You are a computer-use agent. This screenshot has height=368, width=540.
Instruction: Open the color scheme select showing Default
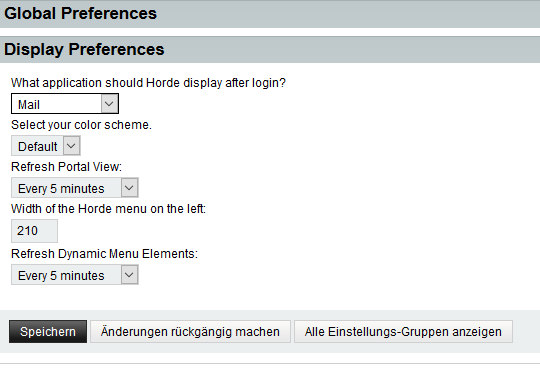46,146
